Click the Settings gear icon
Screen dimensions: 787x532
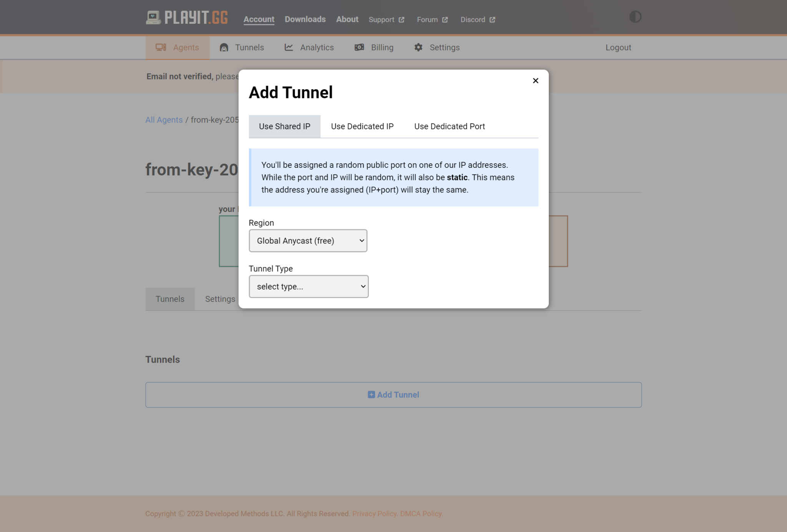(x=418, y=47)
